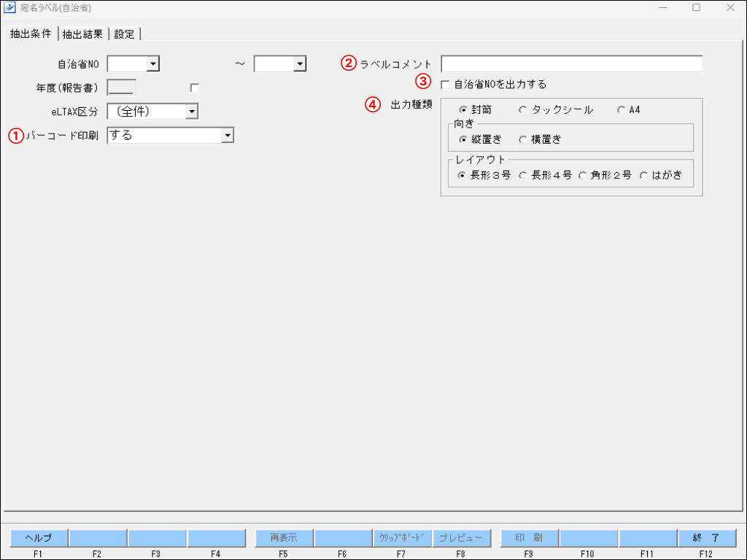Switch to the 抽出条件 tab

point(31,34)
